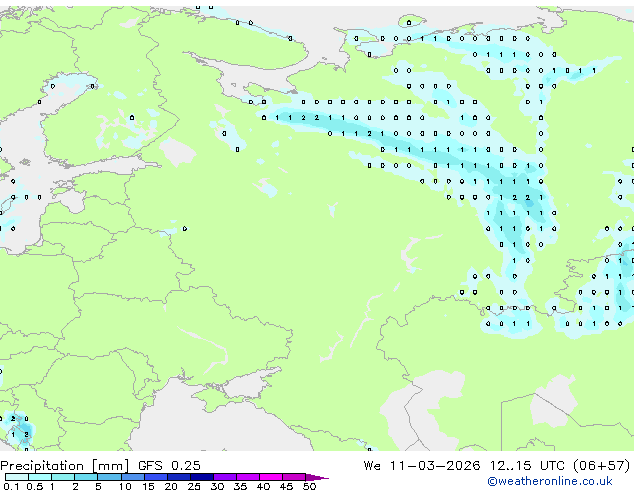Select the 40–45 mm magenta legend box
Image resolution: width=634 pixels, height=490 pixels.
pos(271,477)
